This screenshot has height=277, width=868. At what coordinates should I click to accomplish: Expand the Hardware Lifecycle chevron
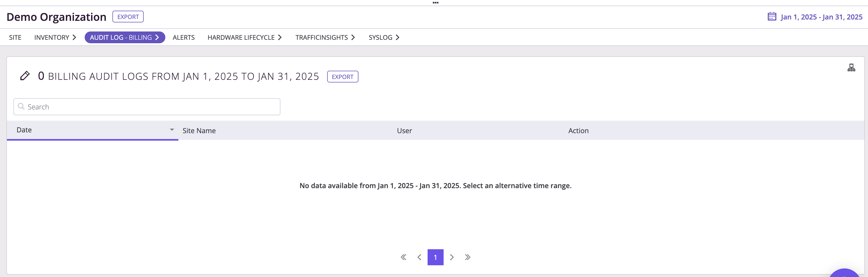280,37
